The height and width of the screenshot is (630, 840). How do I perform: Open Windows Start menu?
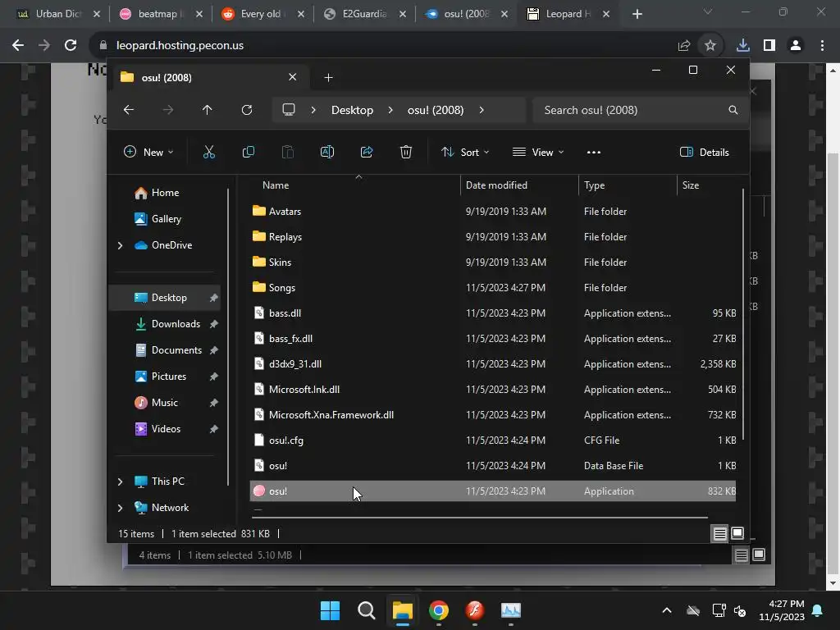[330, 610]
